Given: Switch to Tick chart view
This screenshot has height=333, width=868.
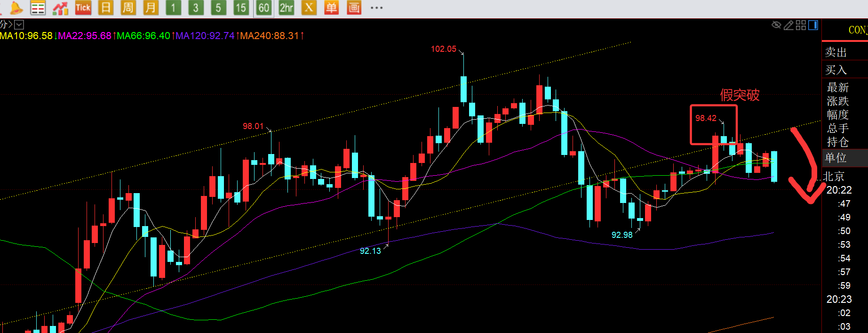Looking at the screenshot, I should 83,8.
